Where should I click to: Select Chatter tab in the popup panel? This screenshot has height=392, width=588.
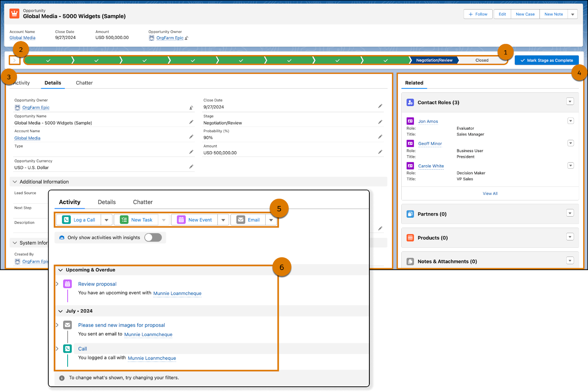click(143, 202)
